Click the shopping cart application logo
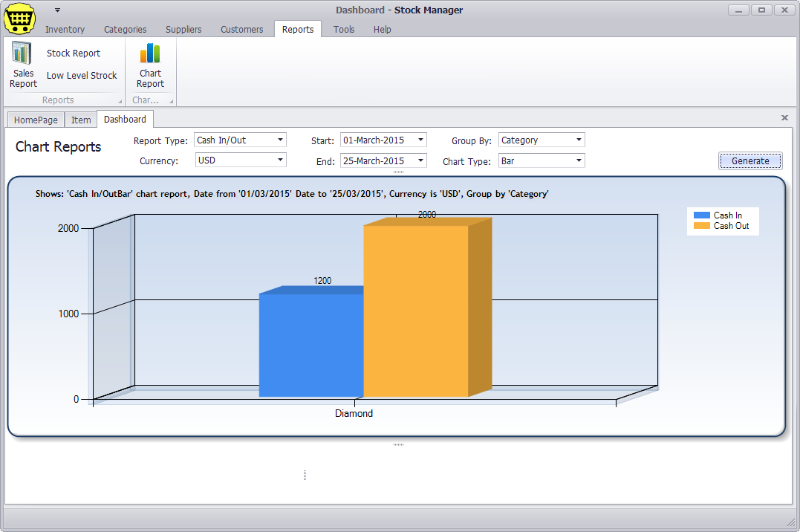 click(x=19, y=19)
